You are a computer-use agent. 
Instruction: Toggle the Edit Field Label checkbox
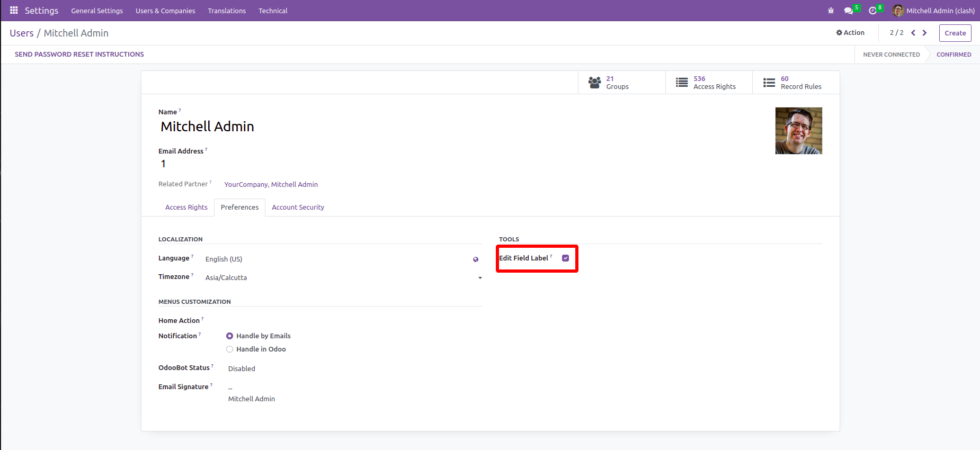coord(566,258)
